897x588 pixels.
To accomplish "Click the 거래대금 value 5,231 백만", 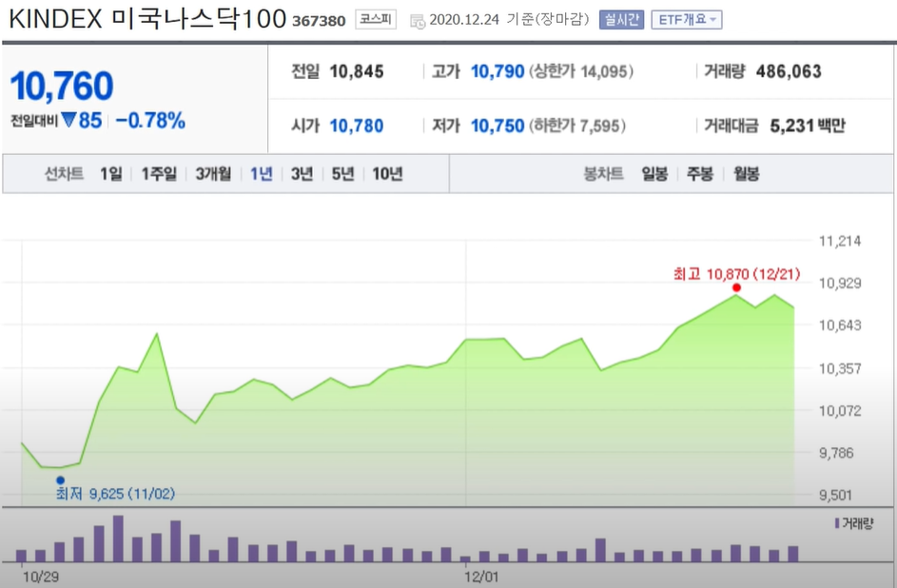I will [808, 126].
